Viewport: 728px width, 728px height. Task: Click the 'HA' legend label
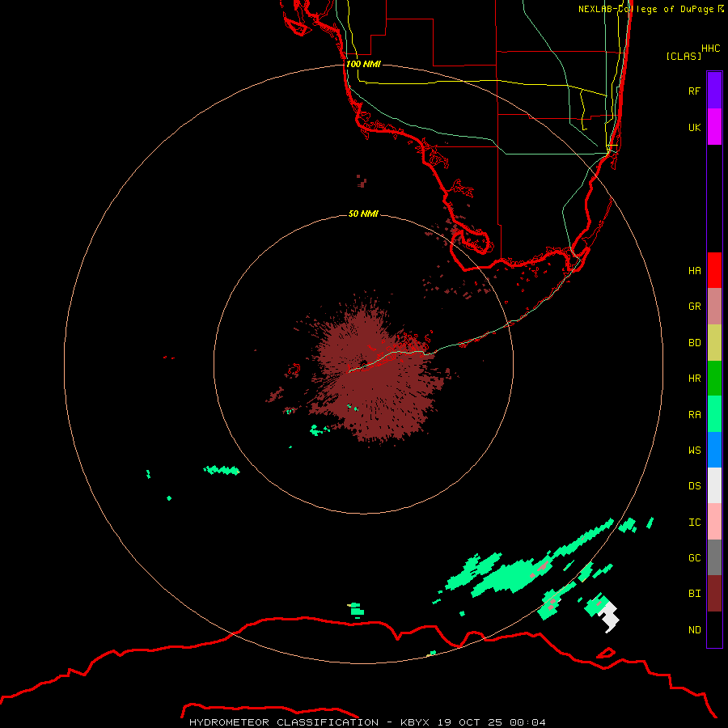point(694,270)
